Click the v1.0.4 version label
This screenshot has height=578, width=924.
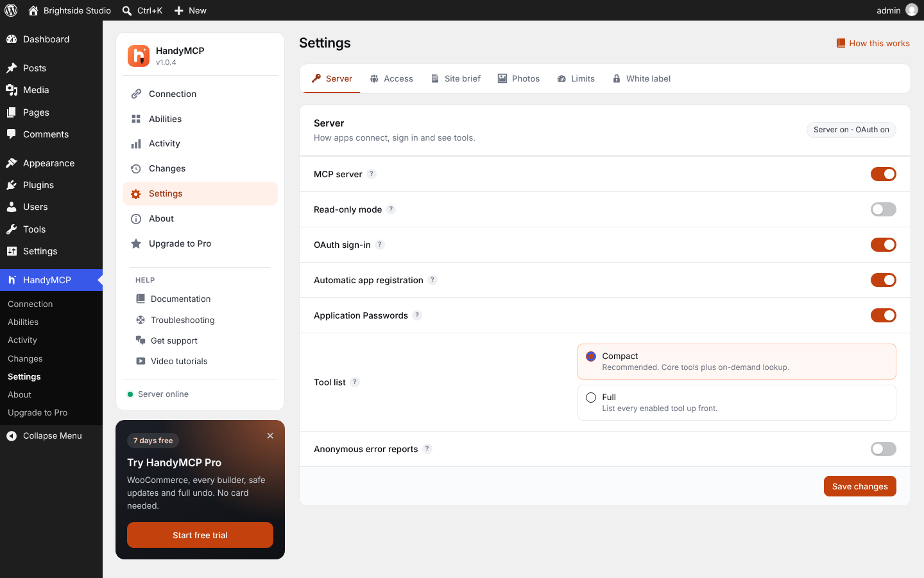click(x=166, y=62)
